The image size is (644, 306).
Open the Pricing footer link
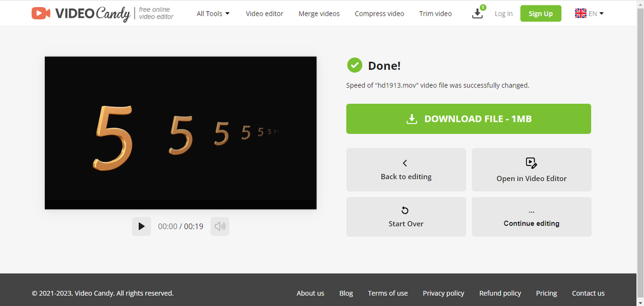546,293
